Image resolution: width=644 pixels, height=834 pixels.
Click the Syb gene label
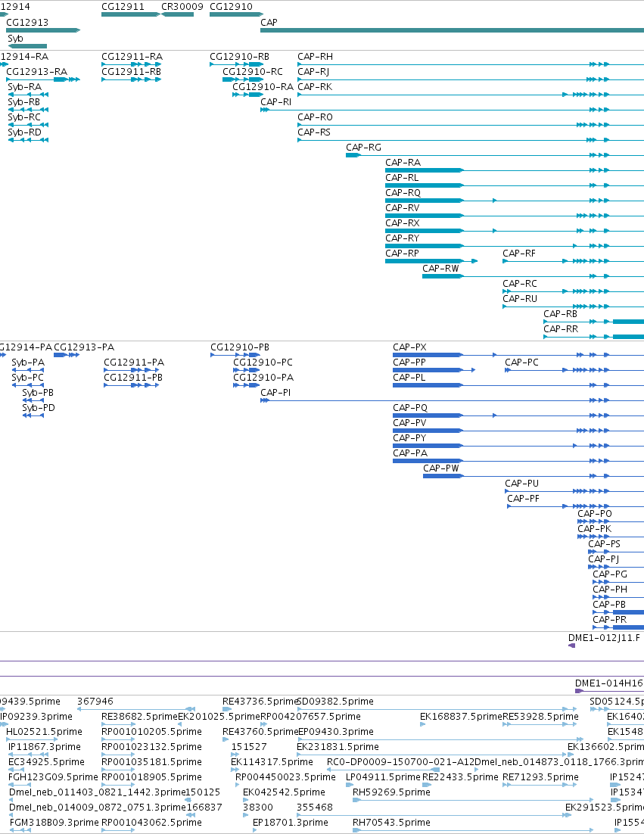(x=15, y=39)
